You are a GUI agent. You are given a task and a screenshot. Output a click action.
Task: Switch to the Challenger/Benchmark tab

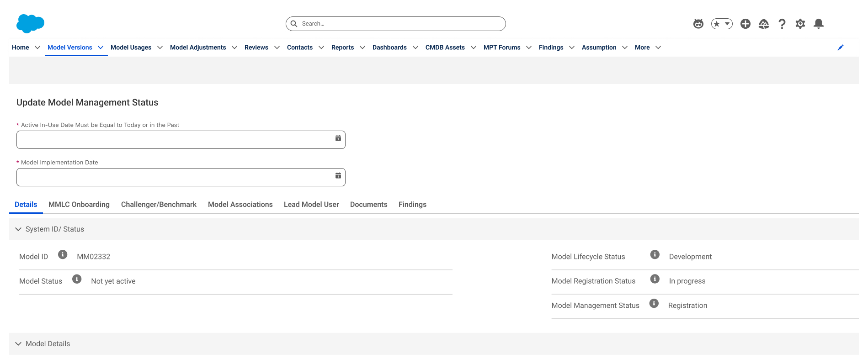(x=159, y=205)
